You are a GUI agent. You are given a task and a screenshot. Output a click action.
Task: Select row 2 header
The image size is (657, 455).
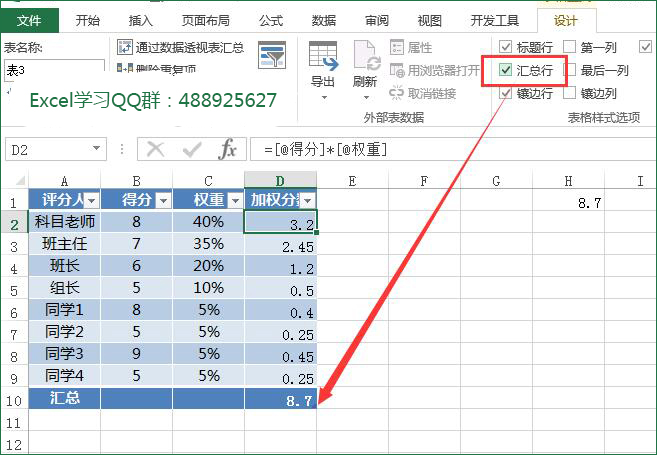(14, 224)
